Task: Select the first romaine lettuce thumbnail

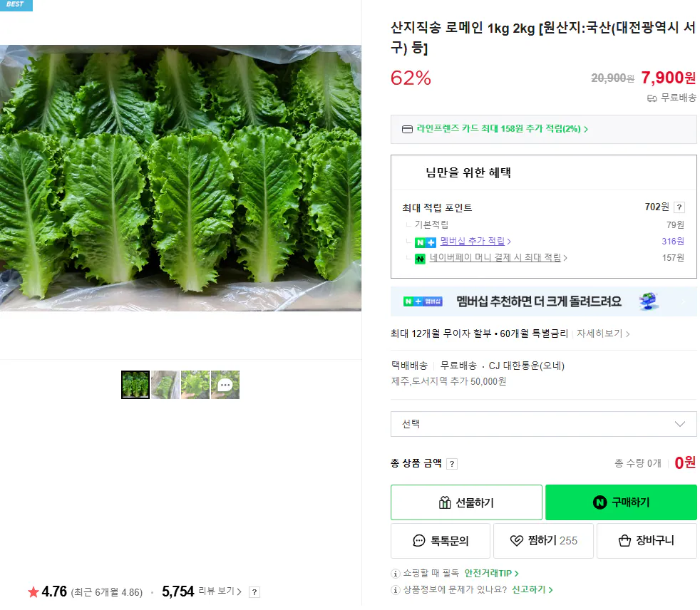Action: click(x=135, y=385)
